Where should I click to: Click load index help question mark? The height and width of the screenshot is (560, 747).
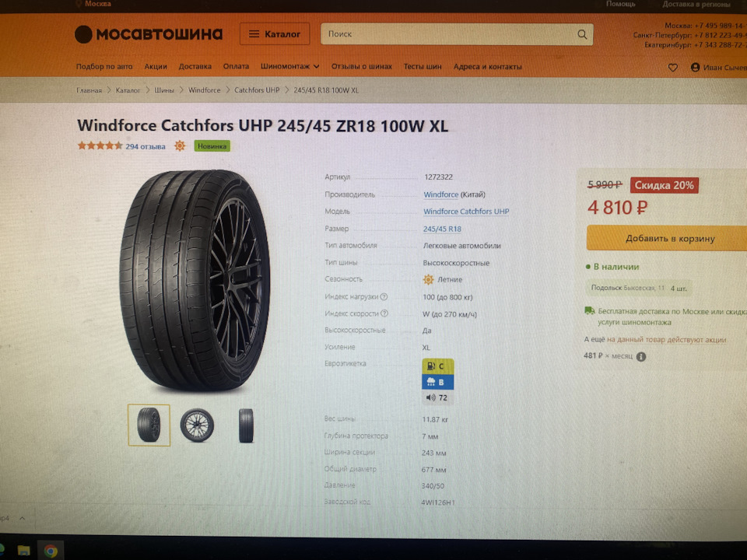[384, 296]
